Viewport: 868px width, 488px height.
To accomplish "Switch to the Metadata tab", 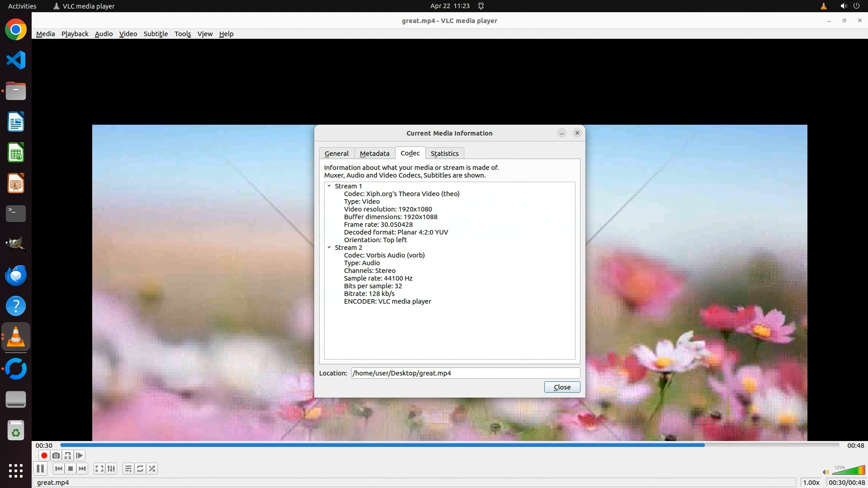I will pos(374,154).
